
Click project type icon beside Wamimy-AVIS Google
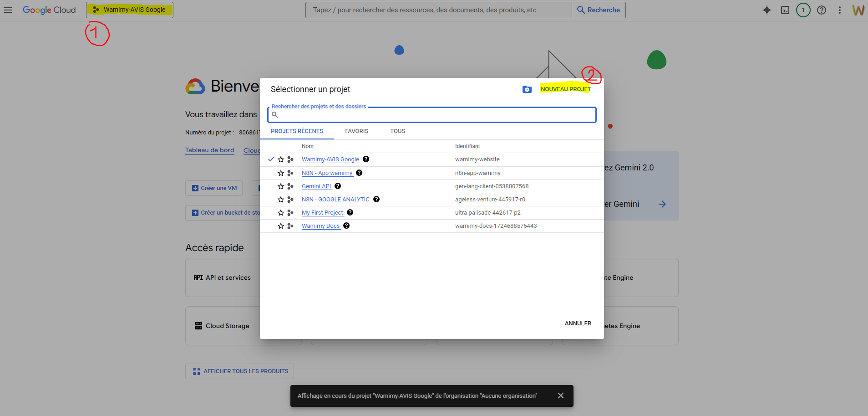coord(290,159)
